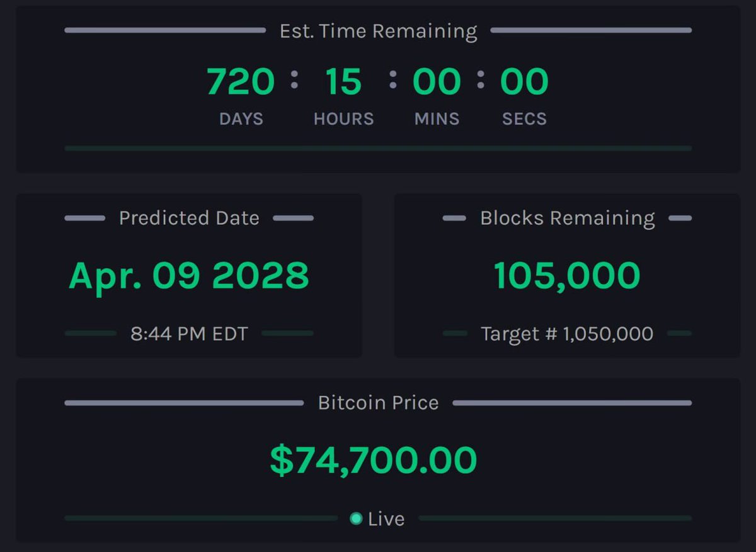Image resolution: width=756 pixels, height=552 pixels.
Task: Click the SECS unit label
Action: tap(524, 118)
